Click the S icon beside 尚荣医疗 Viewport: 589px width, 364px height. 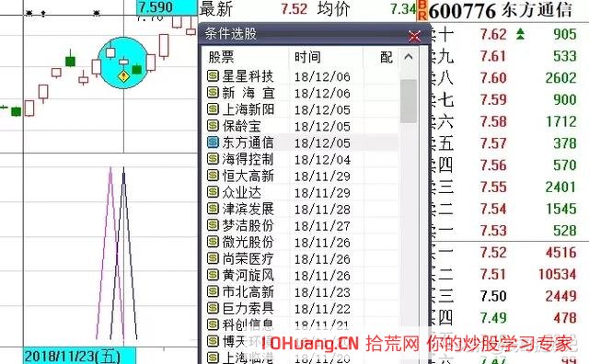point(213,258)
